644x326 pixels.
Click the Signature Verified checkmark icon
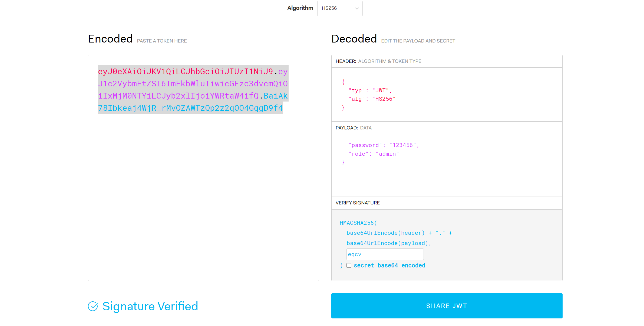(93, 306)
